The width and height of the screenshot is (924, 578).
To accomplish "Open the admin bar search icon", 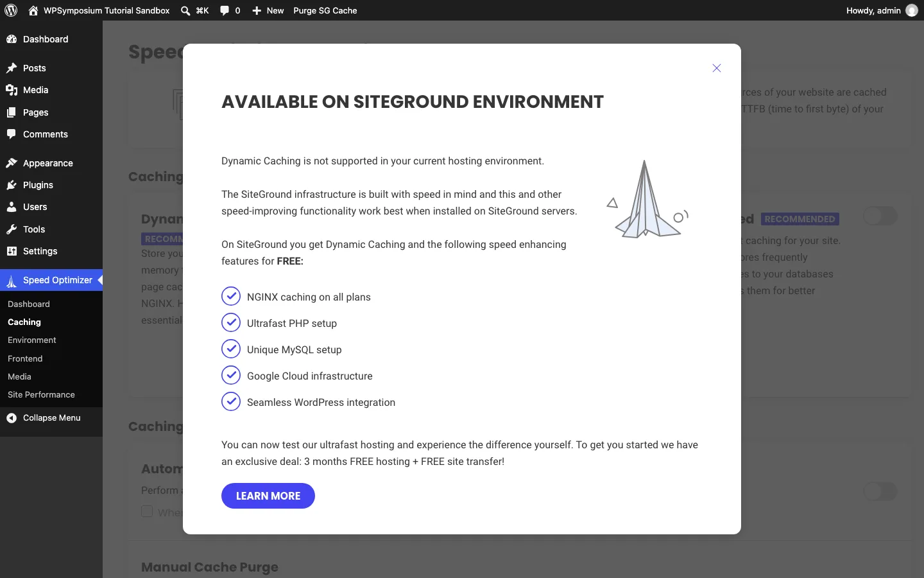I will [185, 10].
